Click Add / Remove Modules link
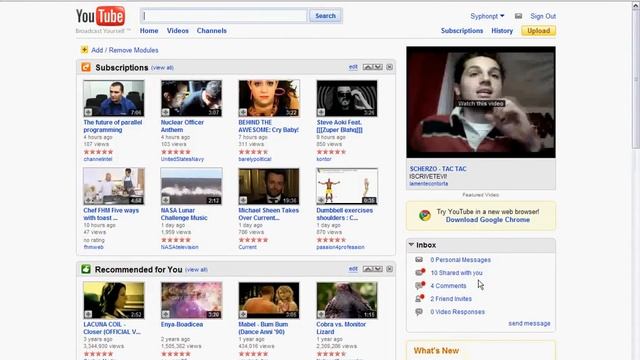640x360 pixels. tap(124, 50)
